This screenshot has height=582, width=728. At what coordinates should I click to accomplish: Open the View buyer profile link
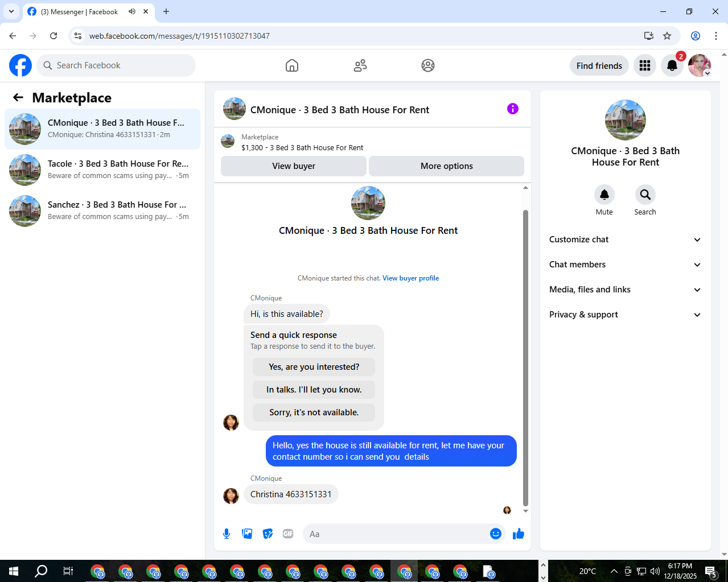(410, 278)
